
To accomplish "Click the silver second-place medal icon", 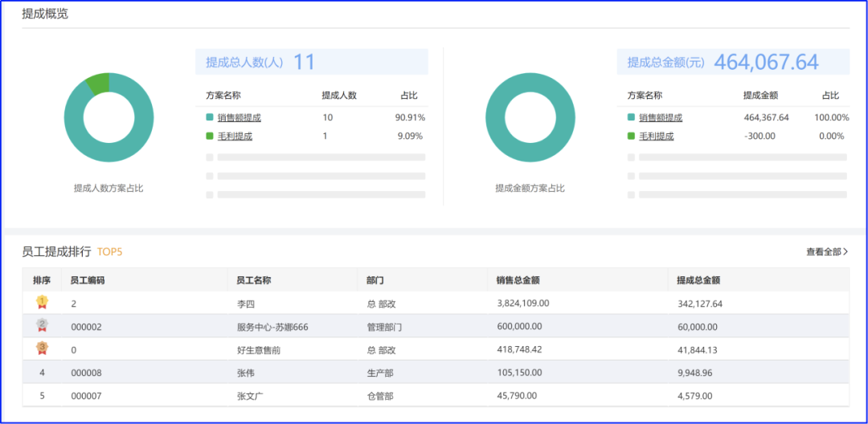I will point(42,325).
